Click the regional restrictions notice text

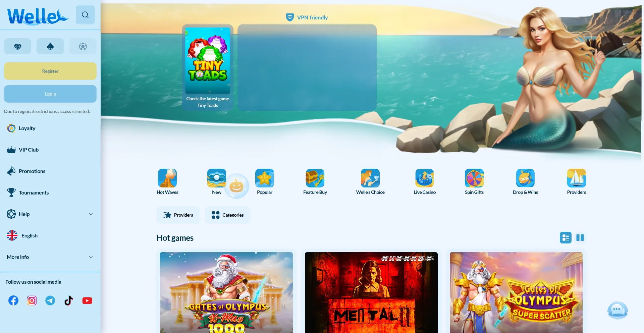pos(47,111)
